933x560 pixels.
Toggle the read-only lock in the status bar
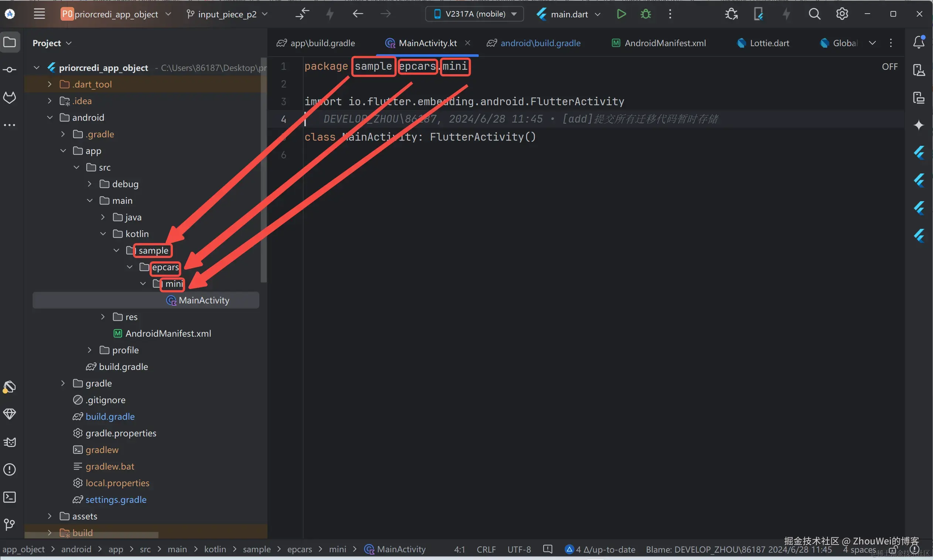point(893,550)
